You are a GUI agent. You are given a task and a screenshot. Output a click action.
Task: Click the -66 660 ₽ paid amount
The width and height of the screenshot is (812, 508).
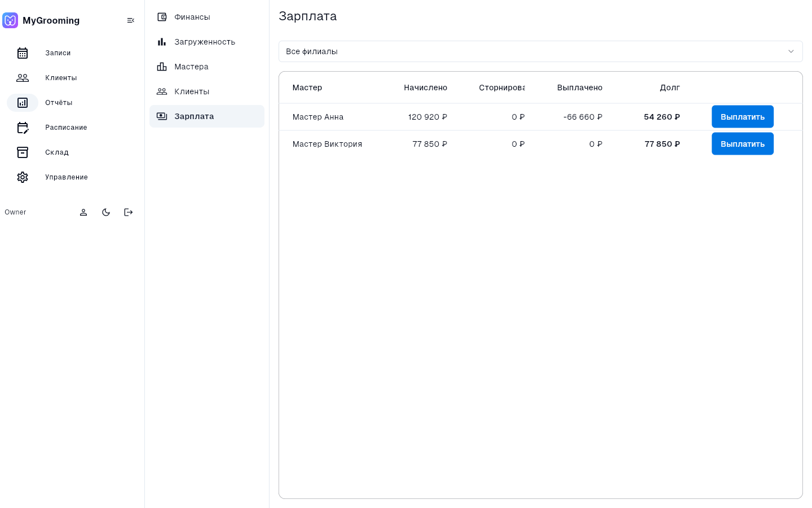tap(582, 117)
